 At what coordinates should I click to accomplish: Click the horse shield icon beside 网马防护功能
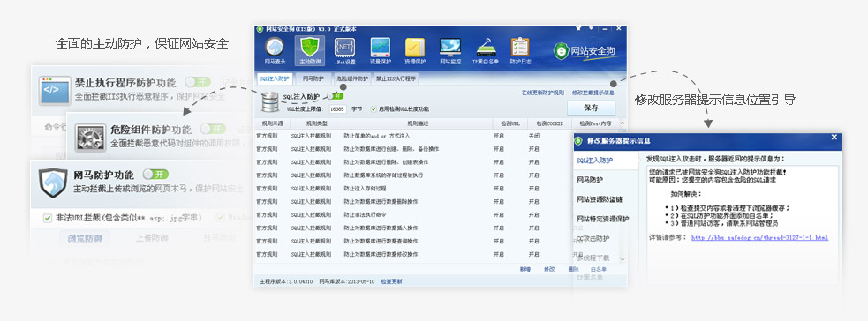(x=54, y=183)
